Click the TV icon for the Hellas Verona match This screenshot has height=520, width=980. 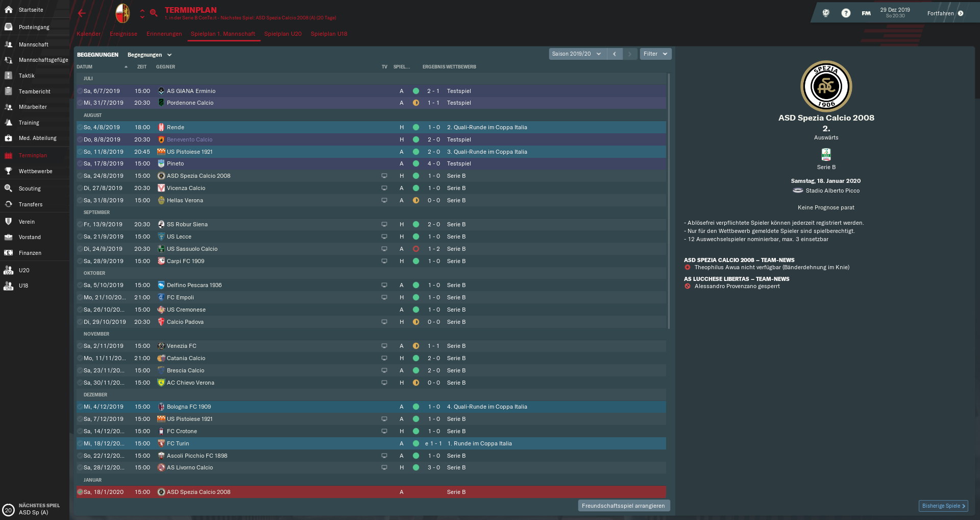pyautogui.click(x=384, y=200)
